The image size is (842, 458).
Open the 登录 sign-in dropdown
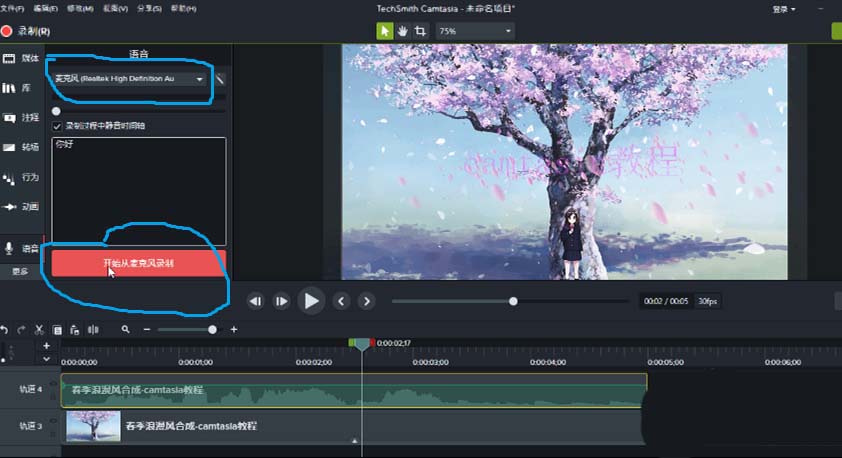[784, 9]
